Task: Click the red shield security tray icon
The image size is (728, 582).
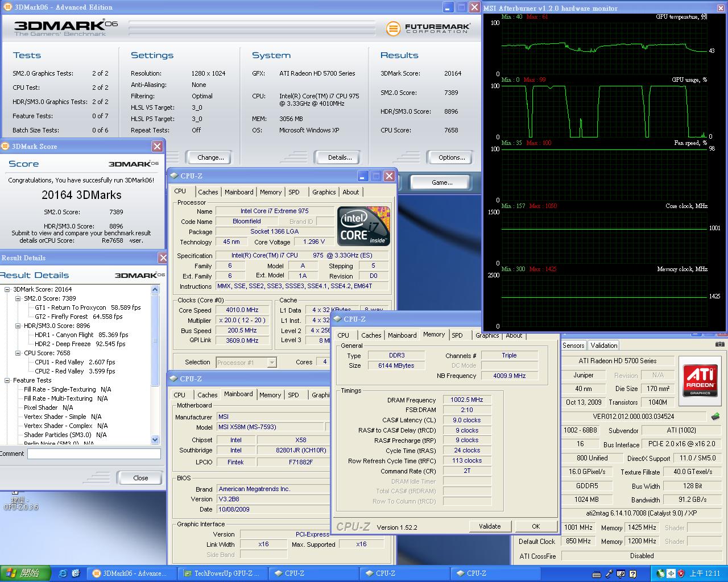Action: pyautogui.click(x=681, y=573)
